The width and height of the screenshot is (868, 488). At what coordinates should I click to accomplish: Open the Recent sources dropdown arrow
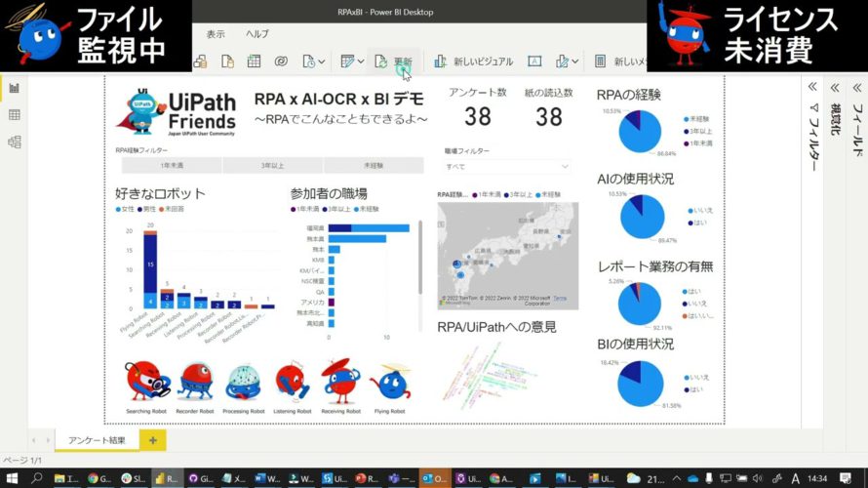tap(322, 61)
